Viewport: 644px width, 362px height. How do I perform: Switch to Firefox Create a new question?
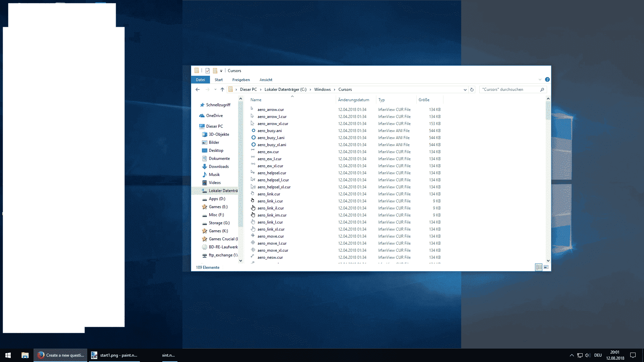tap(60, 355)
